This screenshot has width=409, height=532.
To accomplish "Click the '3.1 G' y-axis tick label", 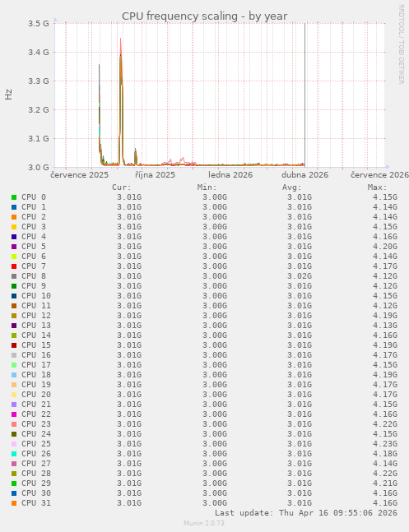I will point(39,138).
